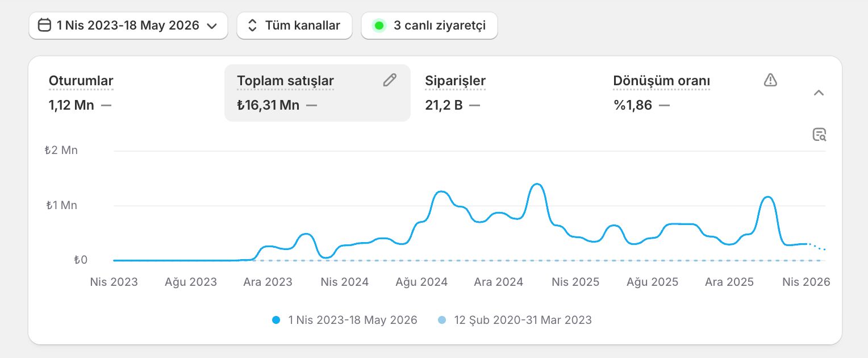This screenshot has height=358, width=868.
Task: Click the up-down arrows icon on Tüm kanallar
Action: [253, 26]
